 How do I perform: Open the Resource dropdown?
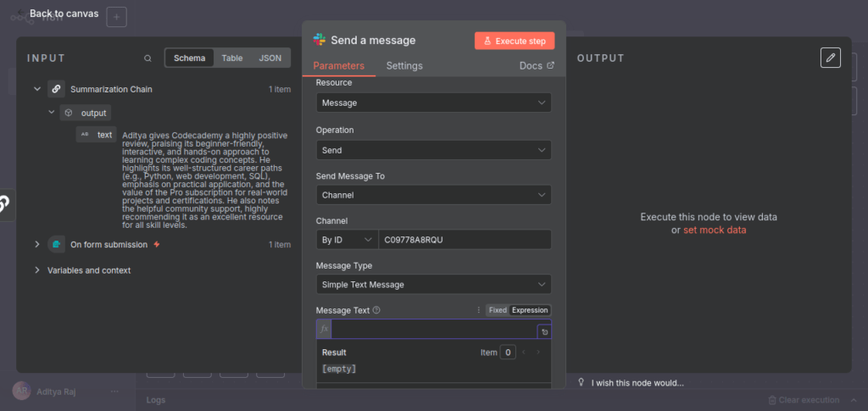433,103
